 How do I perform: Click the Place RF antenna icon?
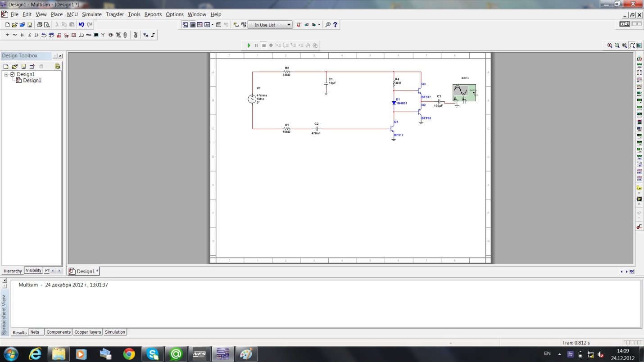(x=103, y=35)
